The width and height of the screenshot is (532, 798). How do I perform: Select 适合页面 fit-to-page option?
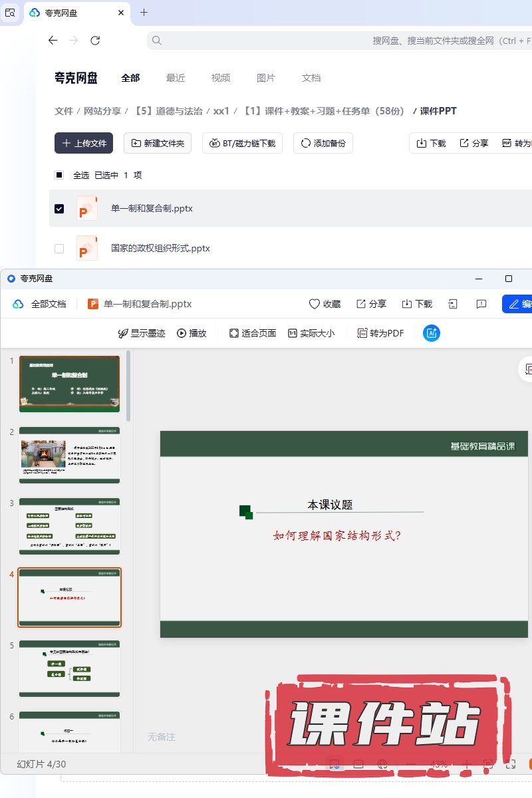pos(252,333)
